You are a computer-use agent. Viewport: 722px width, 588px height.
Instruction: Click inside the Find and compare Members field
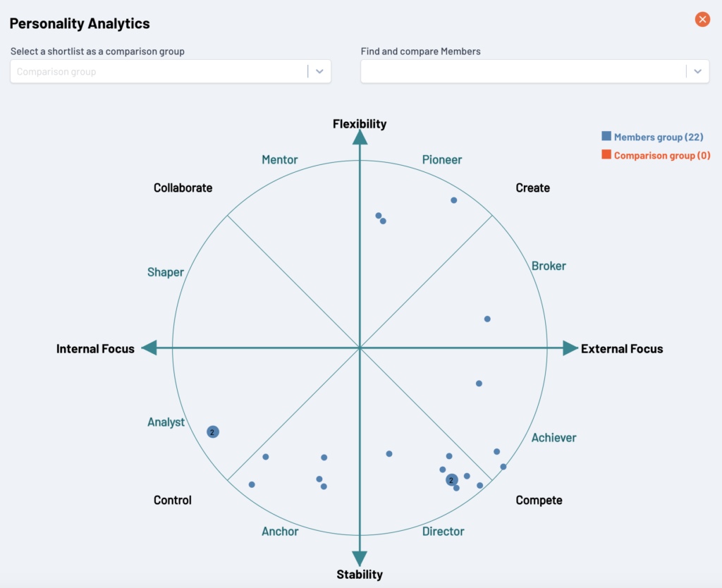click(x=522, y=71)
